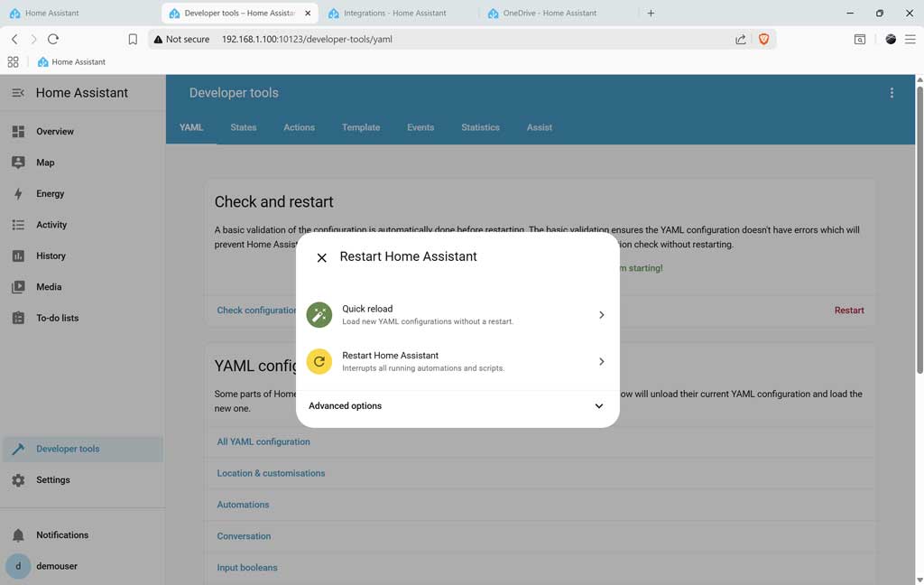Viewport: 924px width, 585px height.
Task: Open the History chart icon
Action: point(18,256)
